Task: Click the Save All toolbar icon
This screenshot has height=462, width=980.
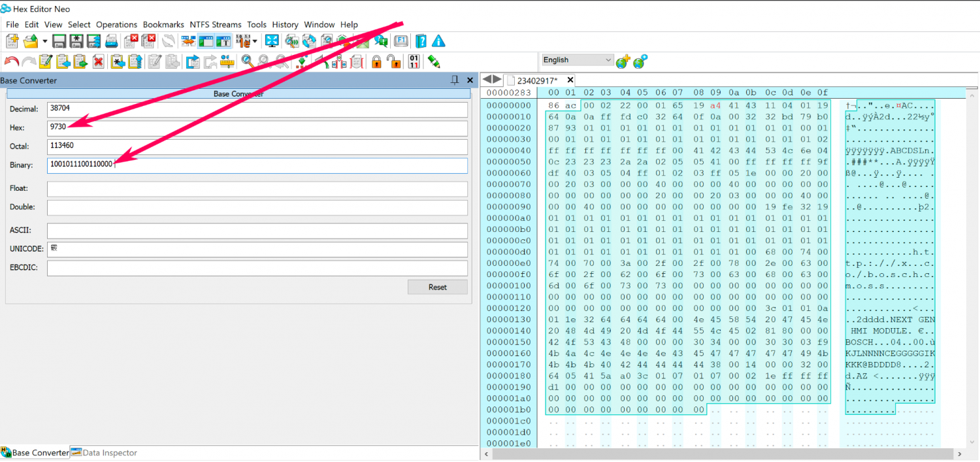Action: point(94,41)
